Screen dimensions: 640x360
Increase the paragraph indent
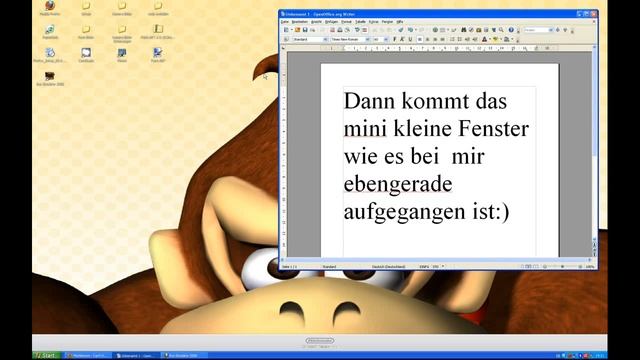pyautogui.click(x=475, y=39)
